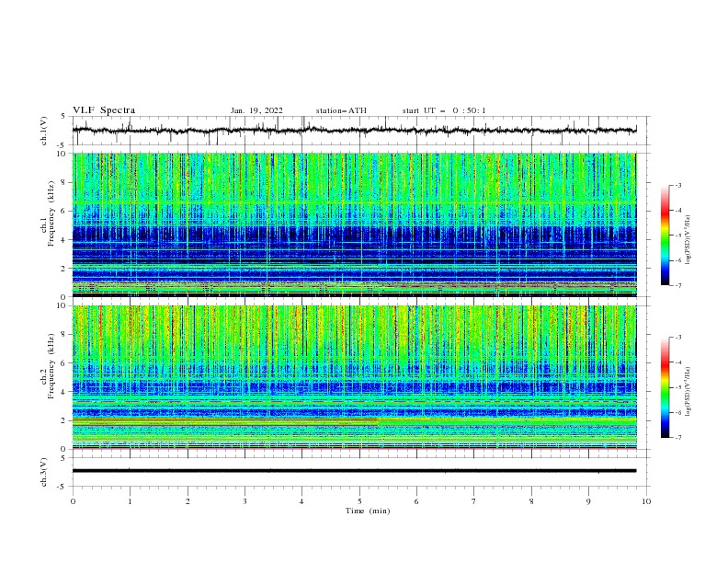Click time axis tick label "1"
Screen dimensions: 728x563
point(130,501)
